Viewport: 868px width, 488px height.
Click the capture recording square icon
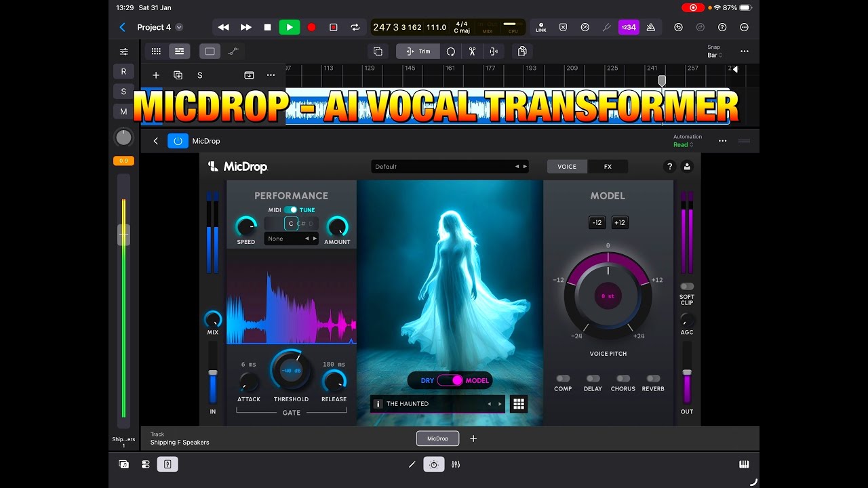[333, 27]
